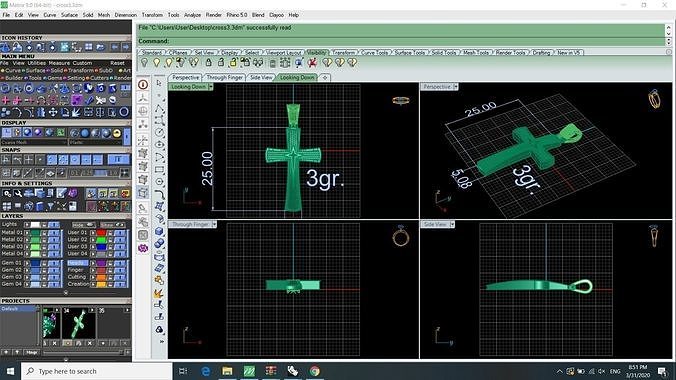Image resolution: width=676 pixels, height=380 pixels.
Task: Click the Hide button in Layers panel
Action: pos(83,225)
